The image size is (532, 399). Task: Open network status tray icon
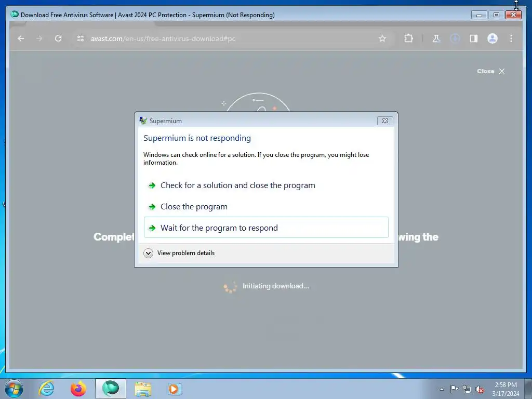tap(467, 389)
